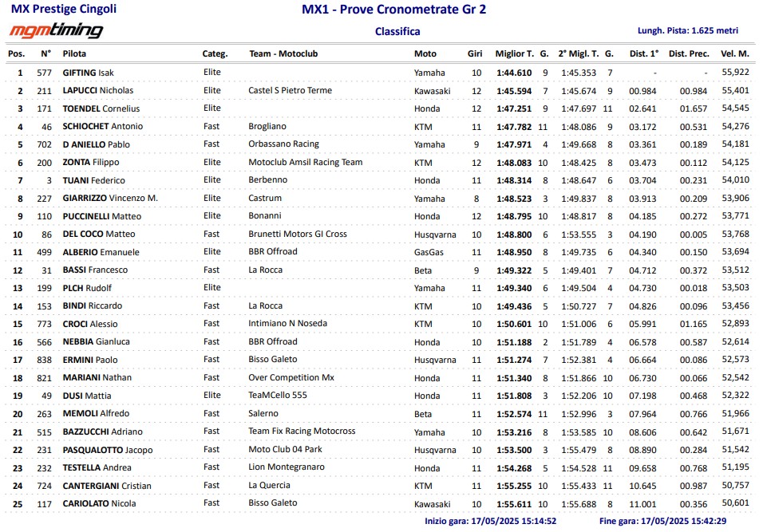Select rider 'DUSI Mattia'

tap(87, 396)
